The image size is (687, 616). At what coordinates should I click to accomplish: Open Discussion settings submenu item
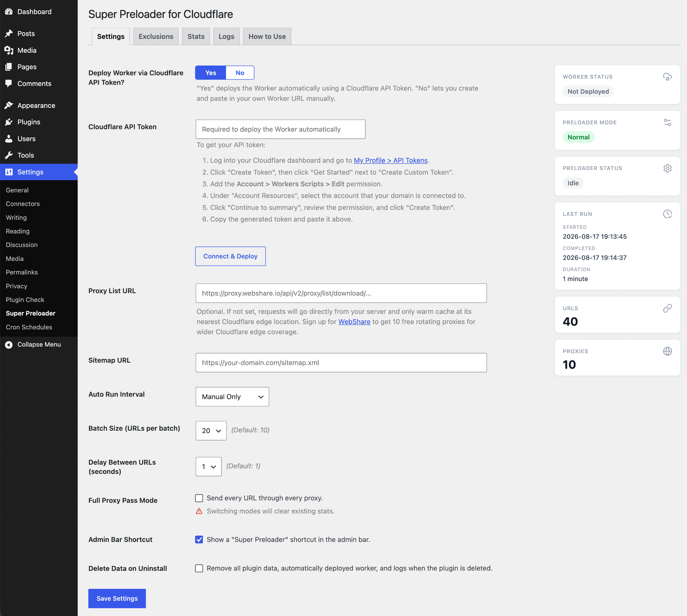(x=22, y=245)
